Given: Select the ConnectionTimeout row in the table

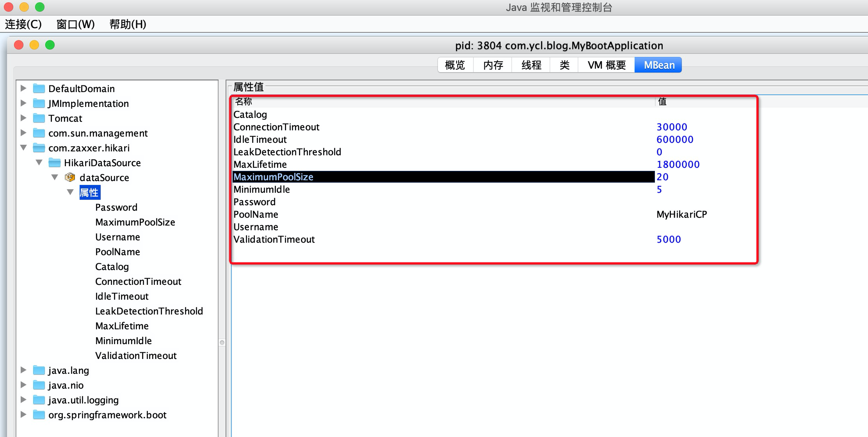Looking at the screenshot, I should (276, 127).
